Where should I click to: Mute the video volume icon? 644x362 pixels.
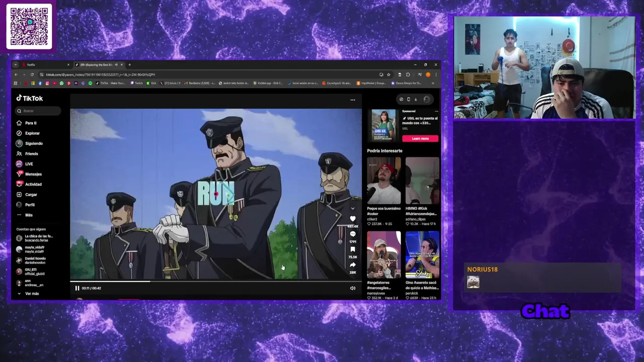pyautogui.click(x=353, y=288)
